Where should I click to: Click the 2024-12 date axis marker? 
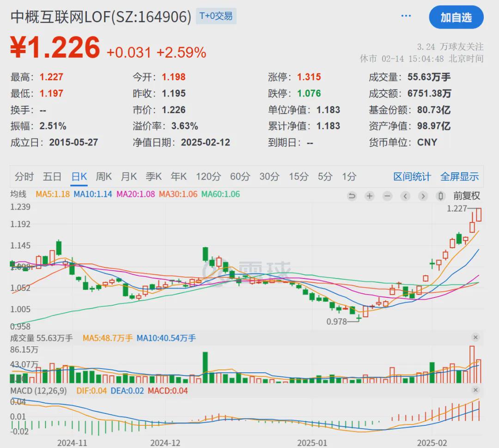165,443
